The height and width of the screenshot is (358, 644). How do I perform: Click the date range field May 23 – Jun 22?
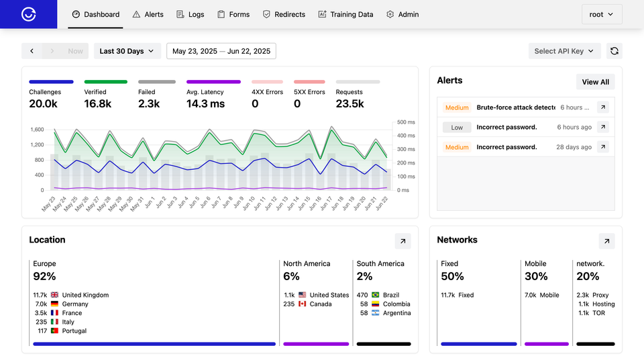(221, 51)
